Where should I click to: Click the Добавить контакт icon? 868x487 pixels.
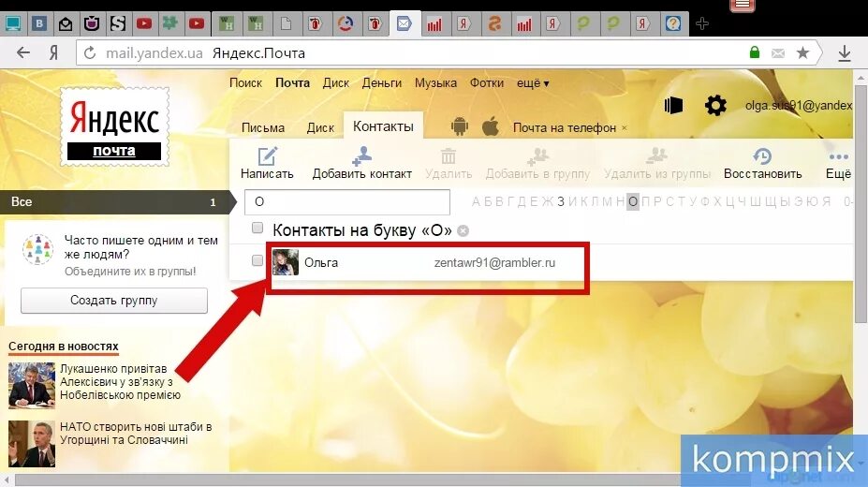[x=361, y=156]
